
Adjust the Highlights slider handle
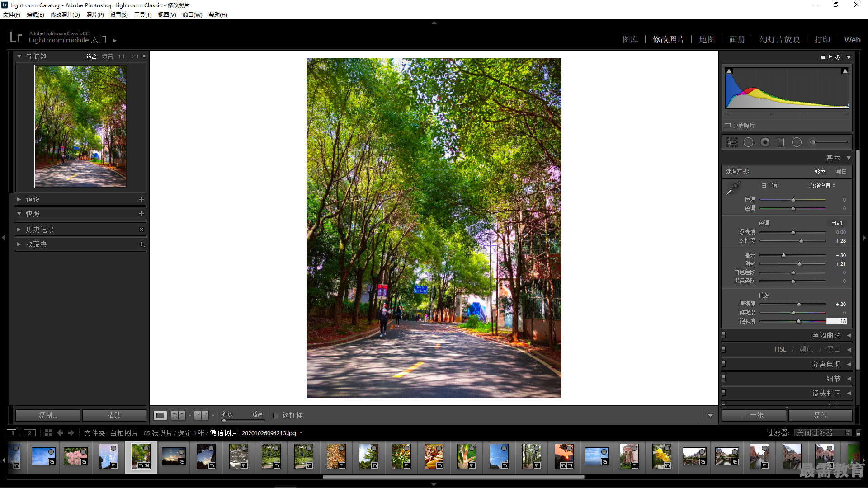click(x=784, y=256)
